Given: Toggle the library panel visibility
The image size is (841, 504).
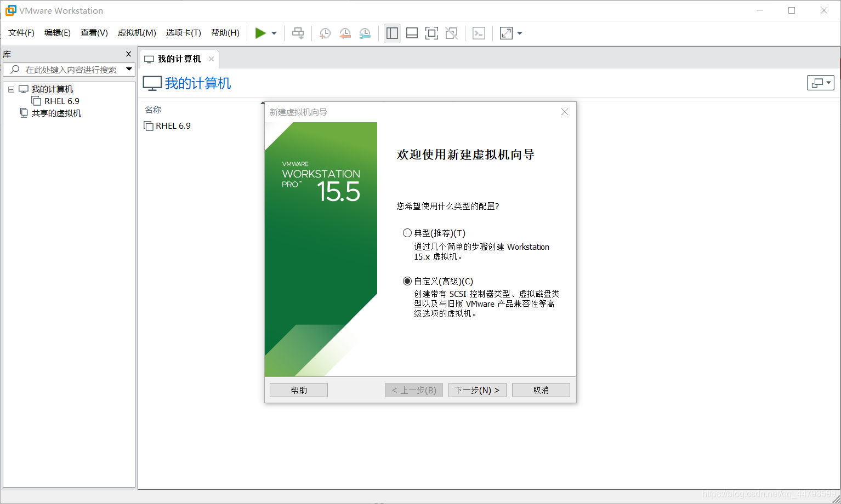Looking at the screenshot, I should pos(392,33).
